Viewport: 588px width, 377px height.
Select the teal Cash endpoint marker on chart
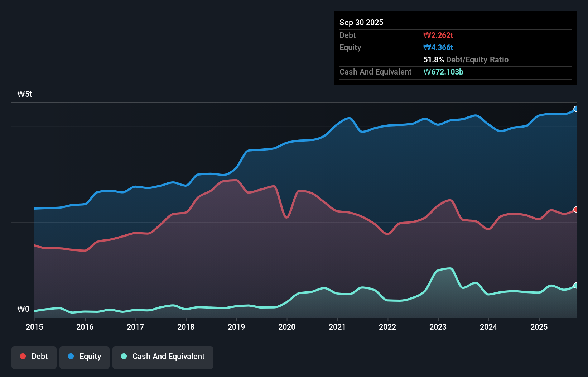tap(575, 285)
